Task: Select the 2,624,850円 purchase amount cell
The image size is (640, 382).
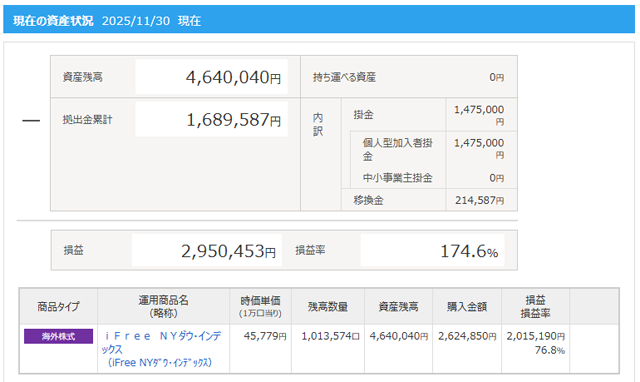Action: point(467,336)
